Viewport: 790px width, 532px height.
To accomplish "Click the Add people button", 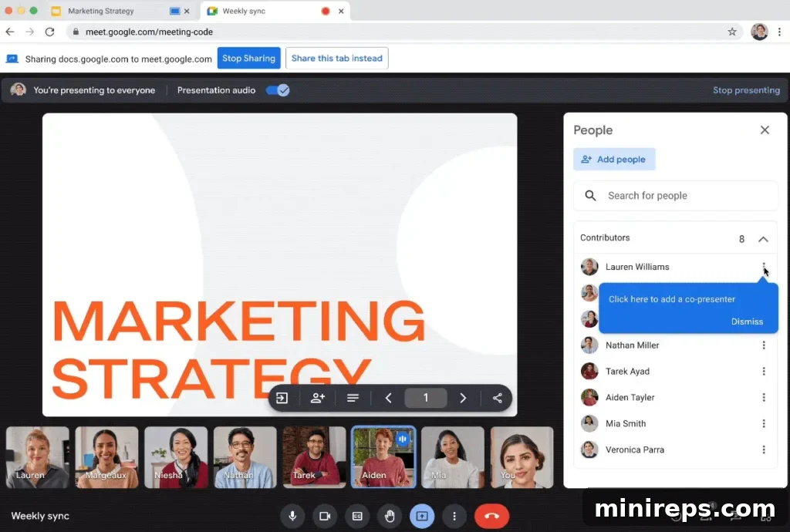I will (x=614, y=160).
